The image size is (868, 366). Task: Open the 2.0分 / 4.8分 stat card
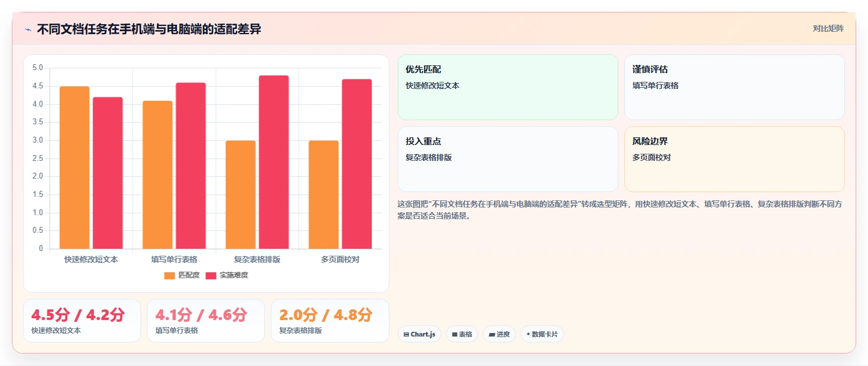(330, 321)
